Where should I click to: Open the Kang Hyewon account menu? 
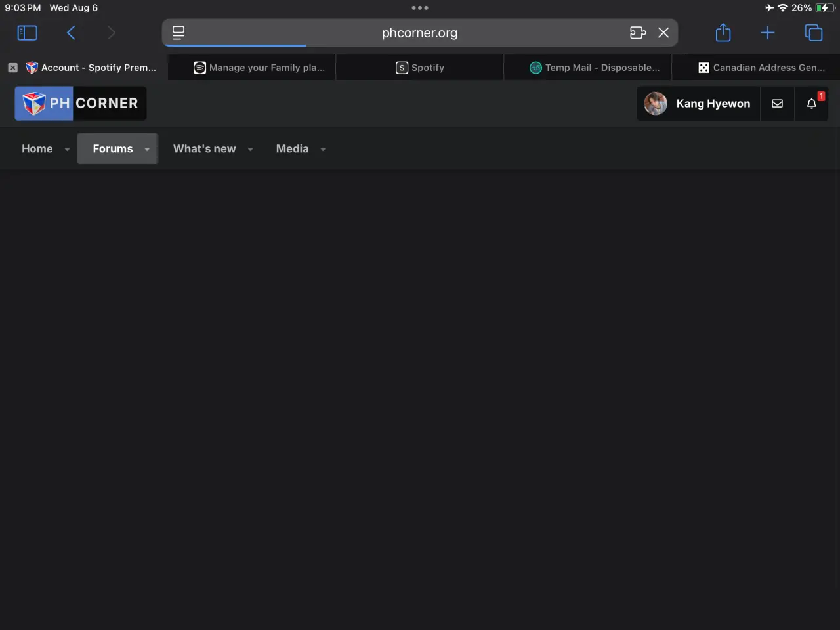(698, 104)
